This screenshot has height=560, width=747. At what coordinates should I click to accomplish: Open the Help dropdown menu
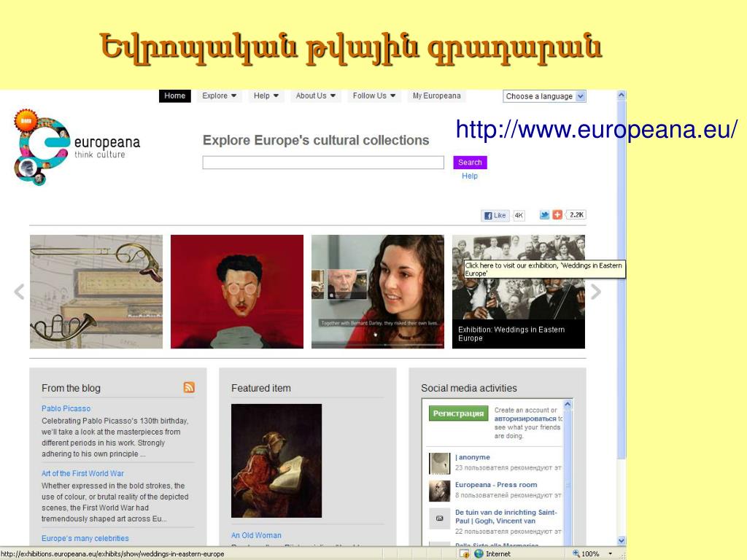point(266,96)
